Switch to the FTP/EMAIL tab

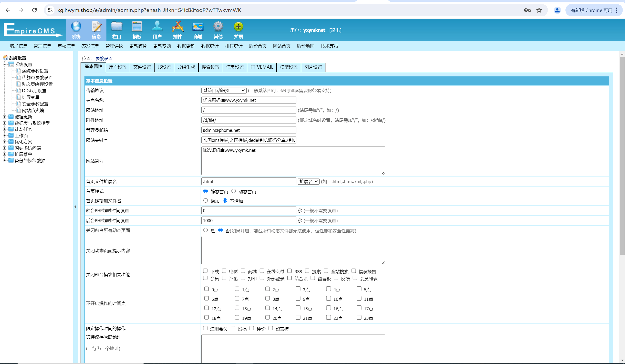262,67
